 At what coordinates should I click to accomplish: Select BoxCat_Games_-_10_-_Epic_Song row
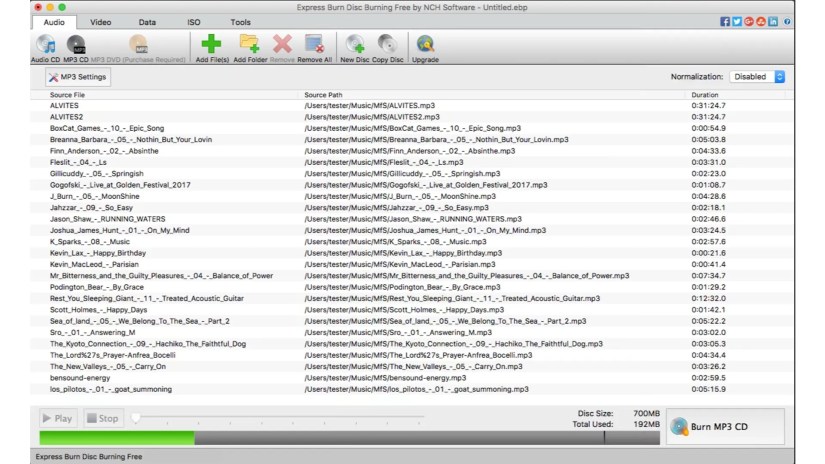[412, 128]
